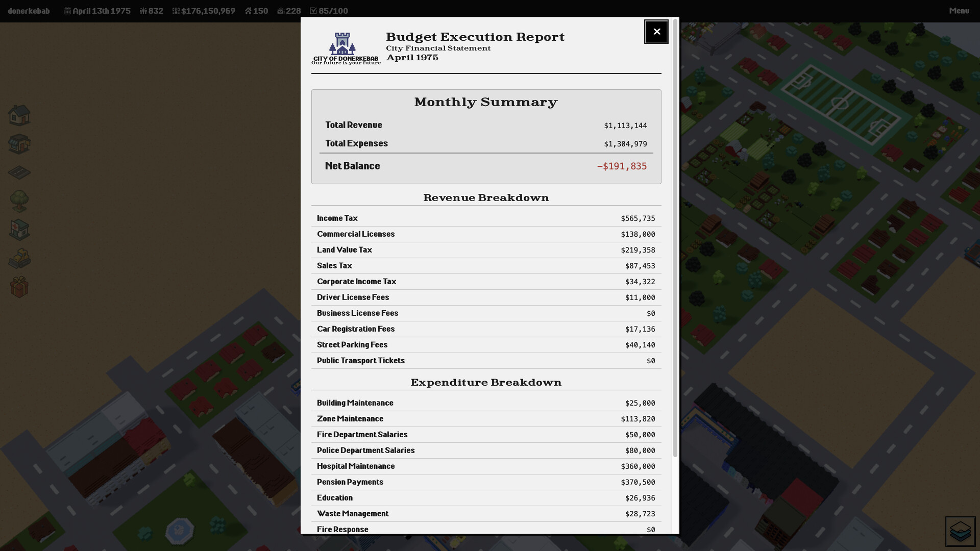The image size is (980, 551).
Task: Open the gift rewards panel
Action: click(19, 287)
